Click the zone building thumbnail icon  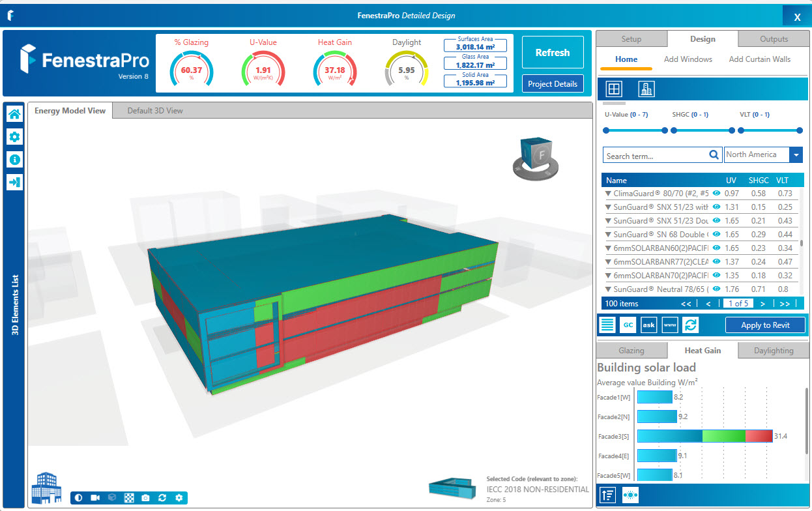pos(452,487)
